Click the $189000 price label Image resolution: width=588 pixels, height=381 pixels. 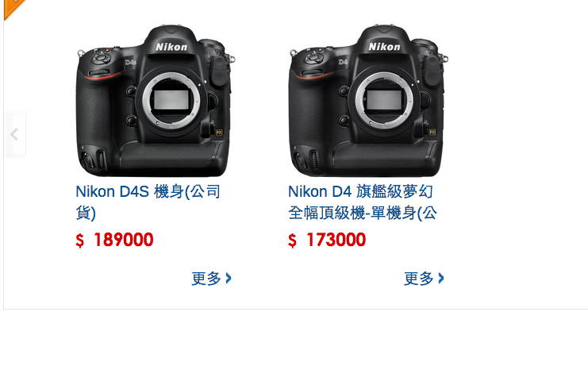tap(114, 240)
